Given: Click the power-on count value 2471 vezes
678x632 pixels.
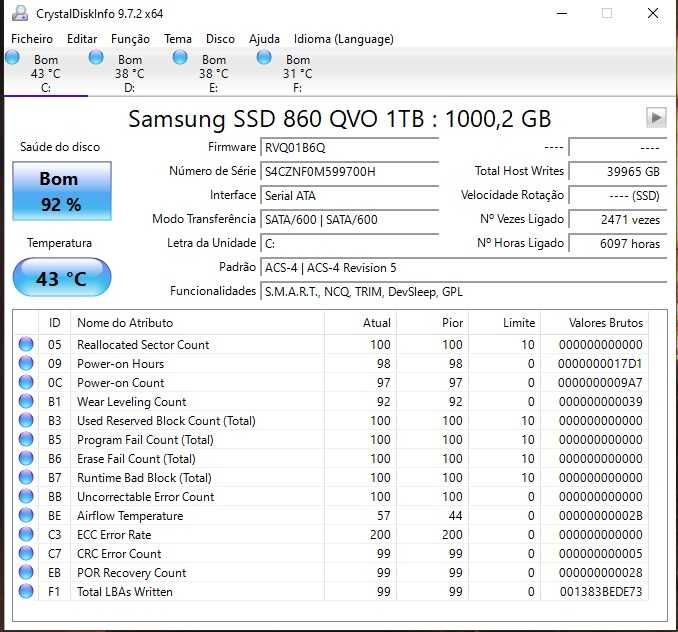Looking at the screenshot, I should (618, 220).
